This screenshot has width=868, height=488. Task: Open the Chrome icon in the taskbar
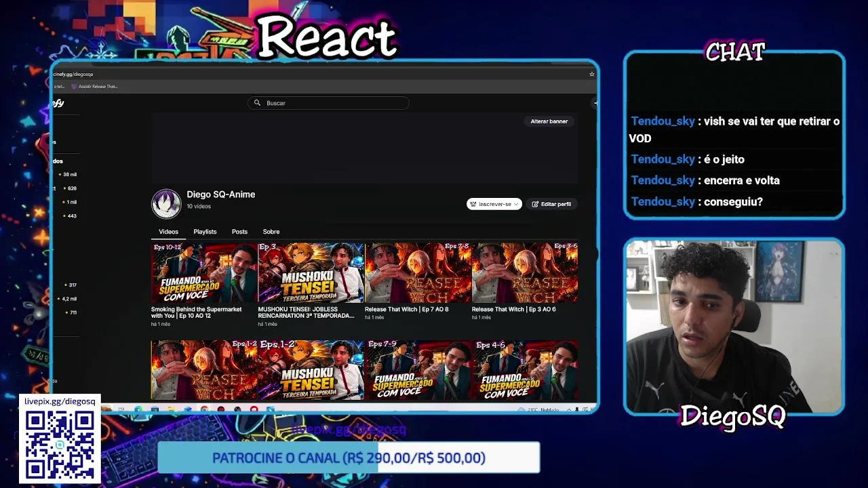tap(204, 409)
